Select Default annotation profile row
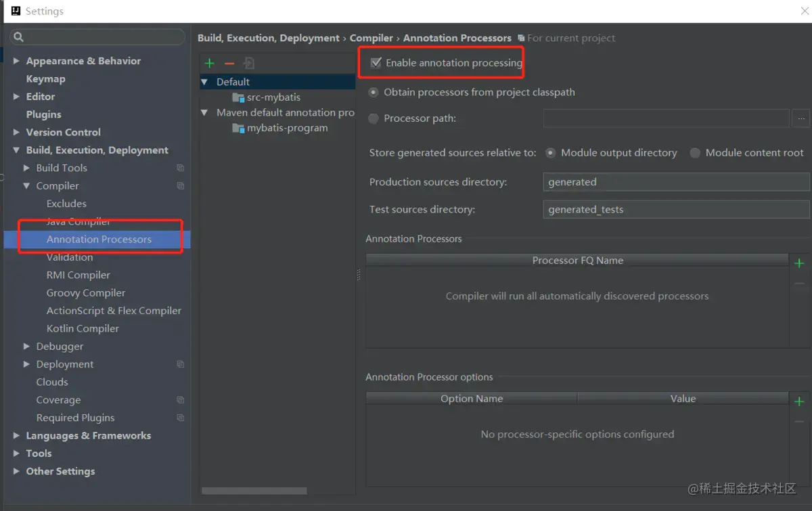The width and height of the screenshot is (812, 511). (x=277, y=82)
